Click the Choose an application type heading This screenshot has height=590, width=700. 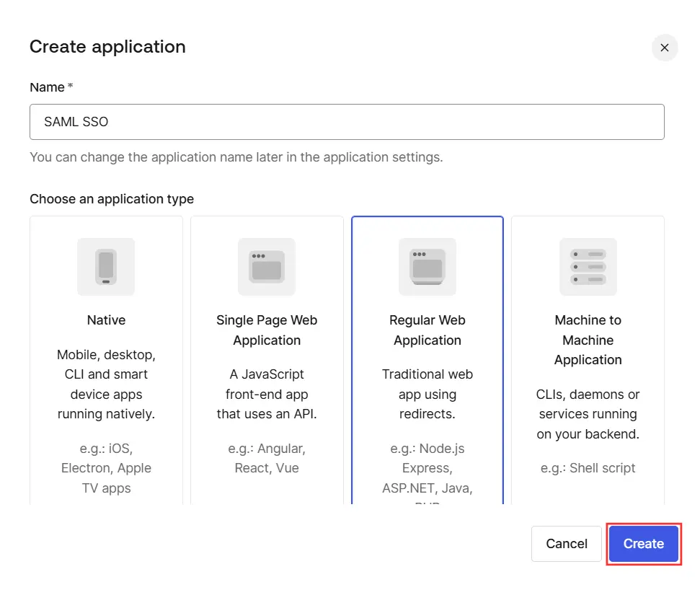pos(110,199)
